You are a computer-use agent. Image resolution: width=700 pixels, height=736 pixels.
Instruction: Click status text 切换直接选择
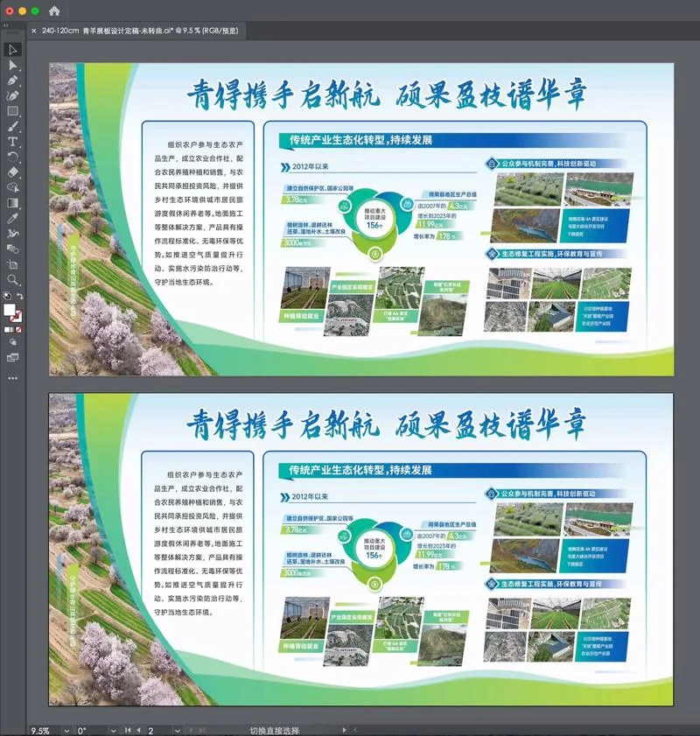275,731
